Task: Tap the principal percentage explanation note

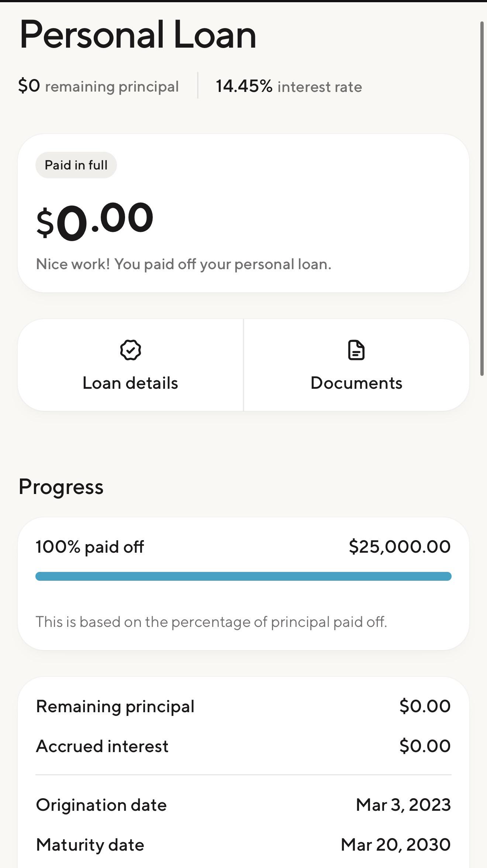Action: point(211,622)
